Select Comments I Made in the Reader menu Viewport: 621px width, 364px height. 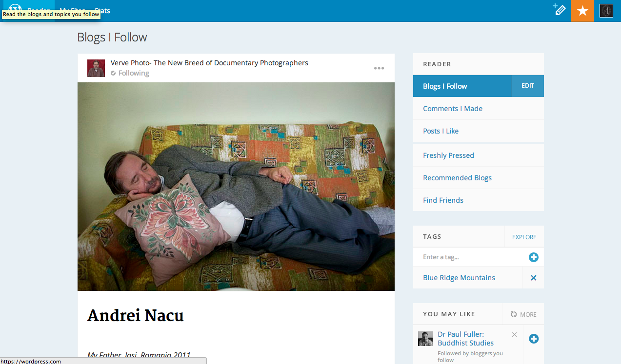point(453,109)
